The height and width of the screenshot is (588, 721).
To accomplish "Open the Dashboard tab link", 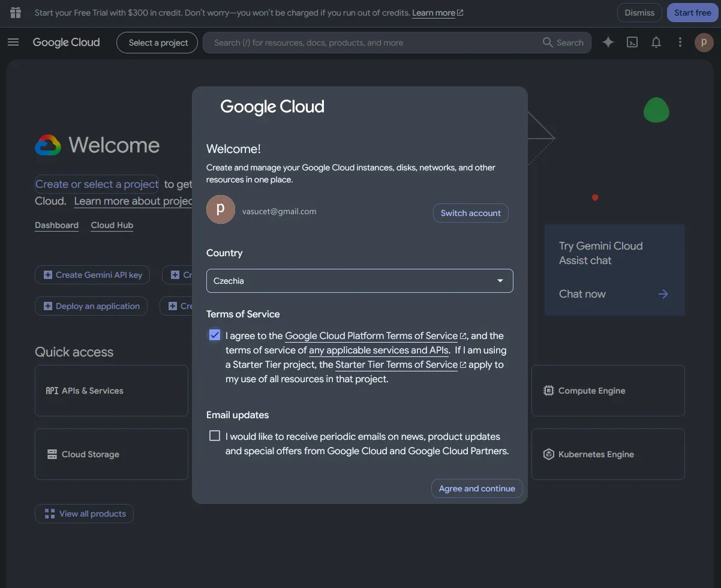I will (x=56, y=225).
